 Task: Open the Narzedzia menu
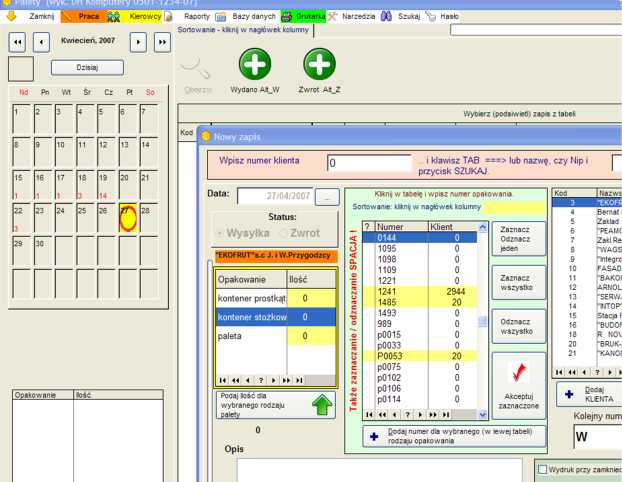click(x=359, y=16)
